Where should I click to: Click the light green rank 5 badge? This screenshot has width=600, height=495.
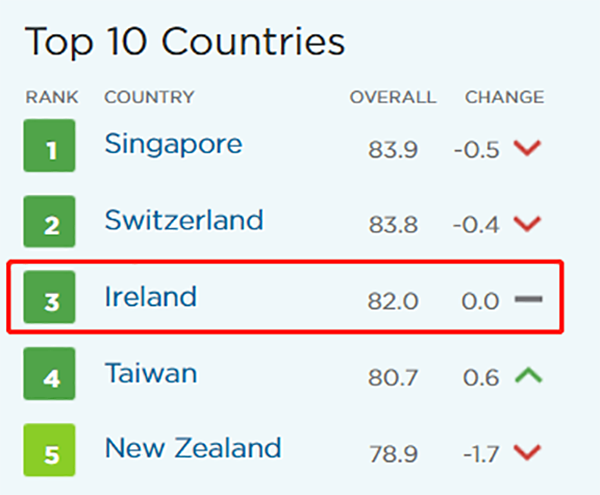click(x=50, y=450)
